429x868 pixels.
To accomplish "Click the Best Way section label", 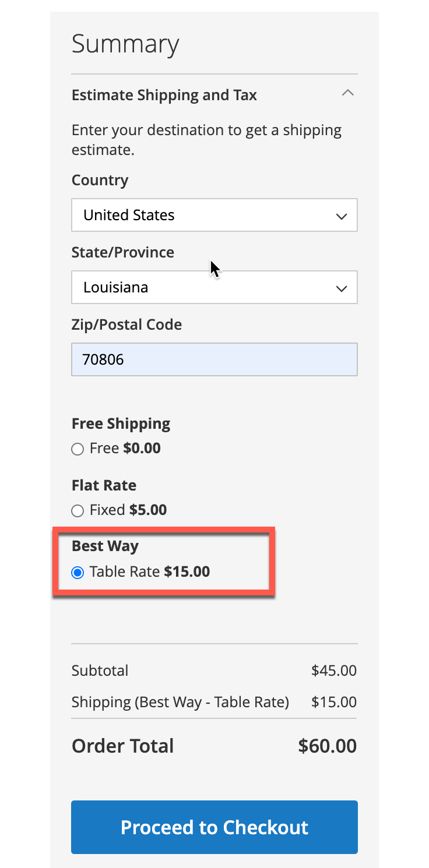I will (105, 546).
